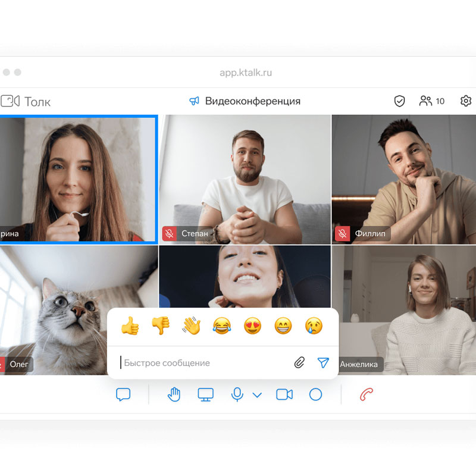Click the security shield icon

click(400, 101)
